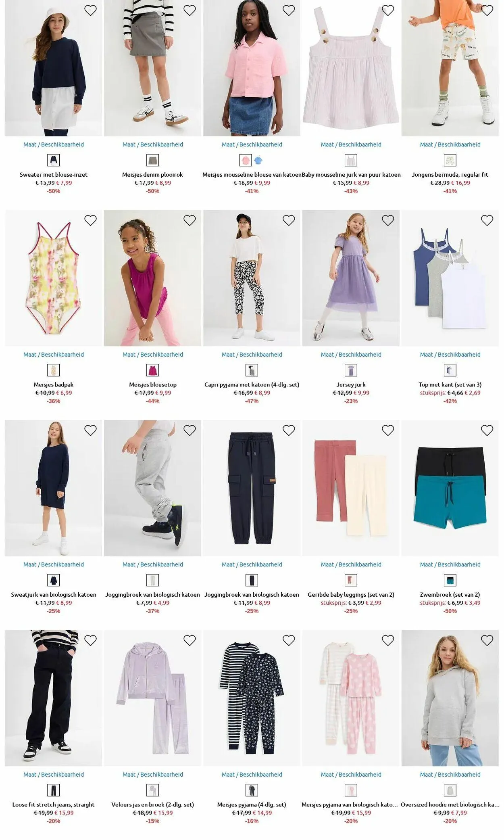Favorite the Meisjes pyjama 4-dlg. set
This screenshot has height=840, width=504.
[x=289, y=640]
